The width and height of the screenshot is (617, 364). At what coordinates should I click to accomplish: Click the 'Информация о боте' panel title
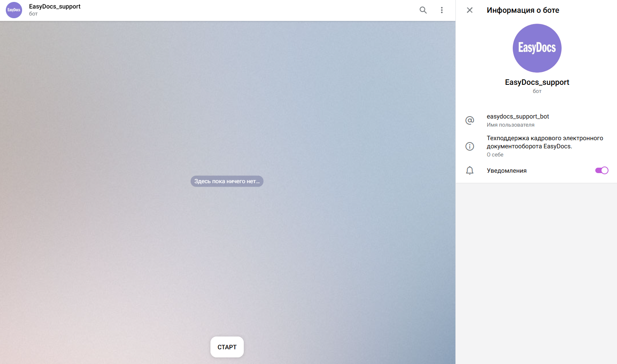[x=523, y=10]
